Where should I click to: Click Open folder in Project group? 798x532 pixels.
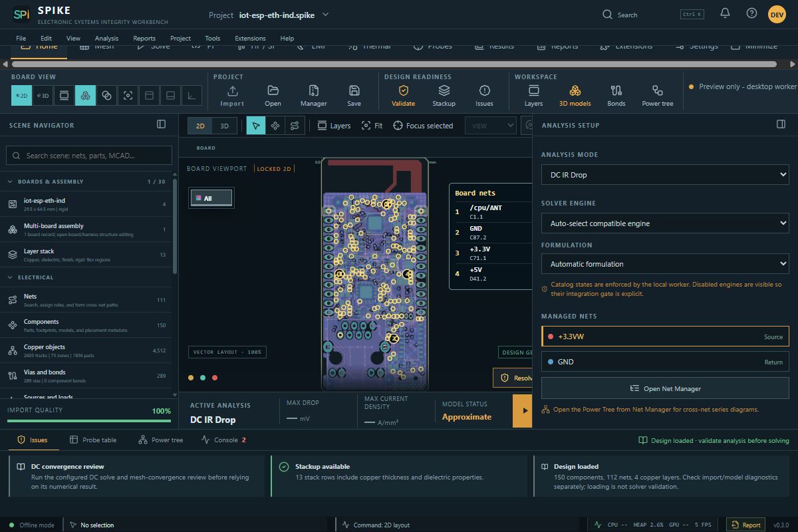(x=273, y=95)
